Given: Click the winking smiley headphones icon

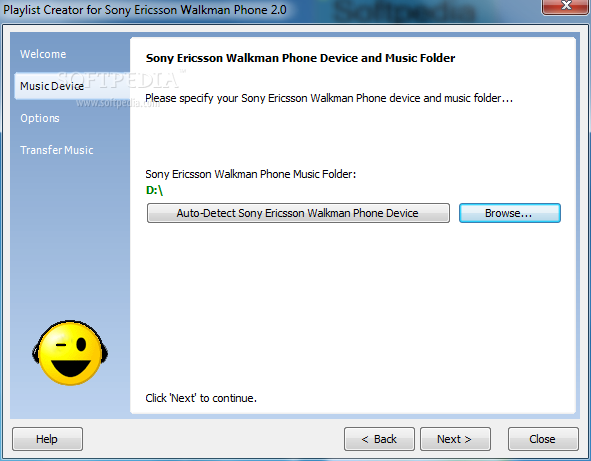Looking at the screenshot, I should [70, 353].
